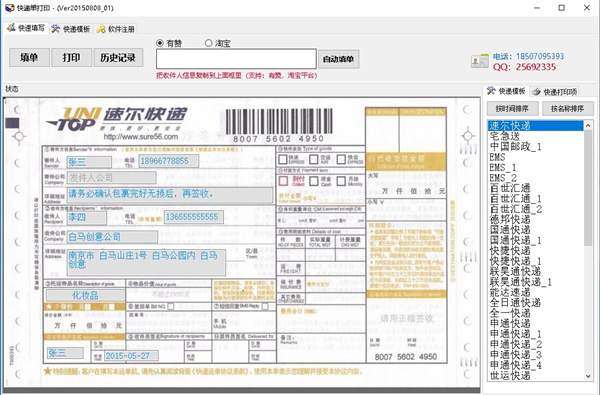Select 宅急送 template
Viewport: 600px width, 395px height.
pyautogui.click(x=536, y=136)
